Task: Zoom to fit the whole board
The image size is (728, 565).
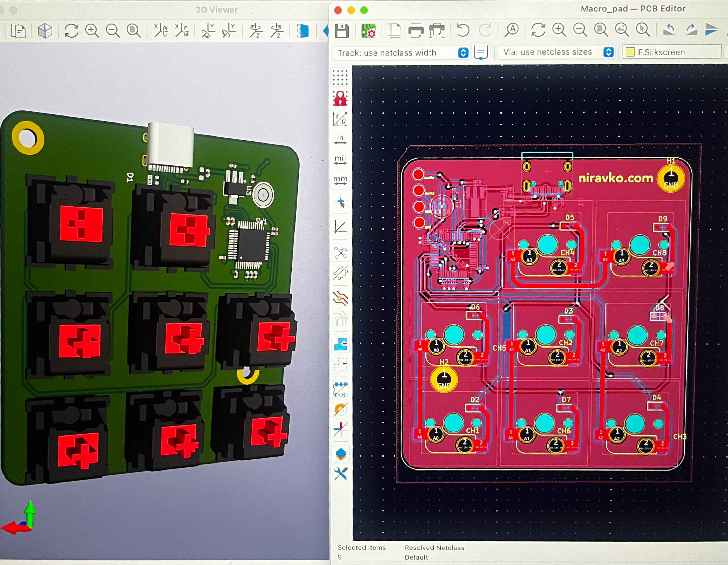Action: (x=600, y=31)
